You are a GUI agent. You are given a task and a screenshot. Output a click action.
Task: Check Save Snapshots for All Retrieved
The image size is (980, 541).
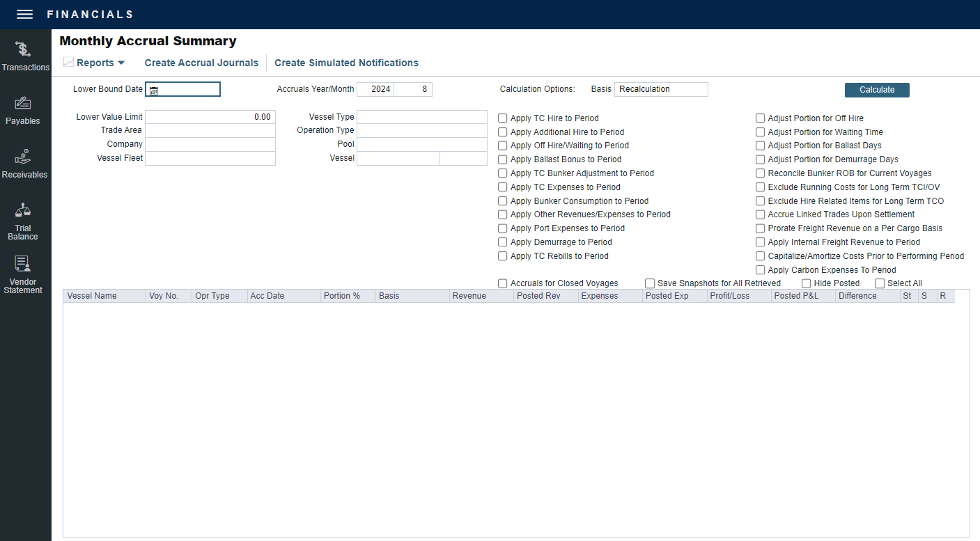[x=650, y=283]
